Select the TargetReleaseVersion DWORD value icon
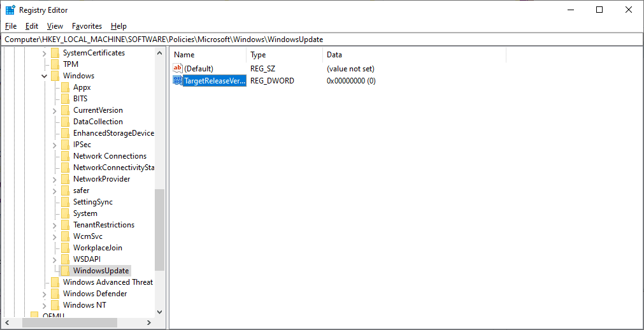Image resolution: width=644 pixels, height=330 pixels. click(178, 80)
